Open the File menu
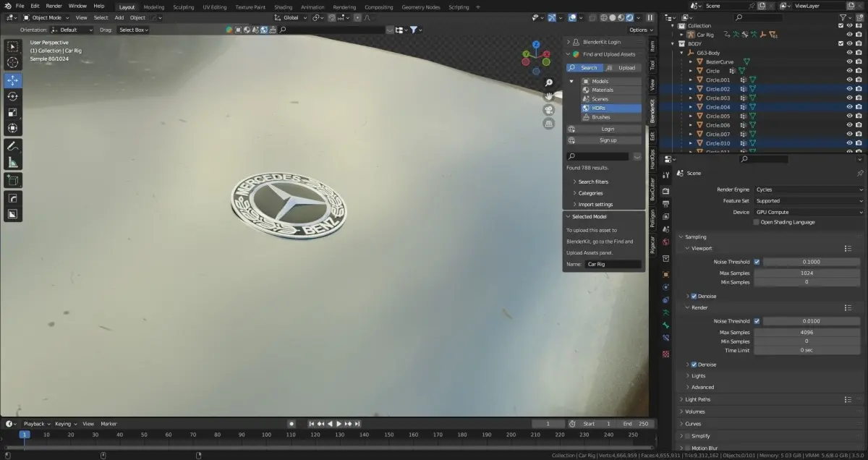868x460 pixels. pyautogui.click(x=20, y=6)
